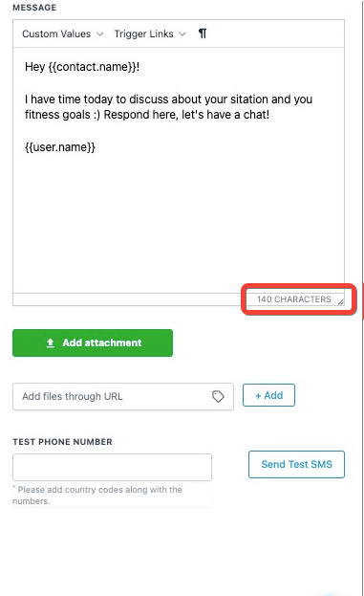Send a test SMS
Screen dimensions: 364x596
tap(296, 464)
